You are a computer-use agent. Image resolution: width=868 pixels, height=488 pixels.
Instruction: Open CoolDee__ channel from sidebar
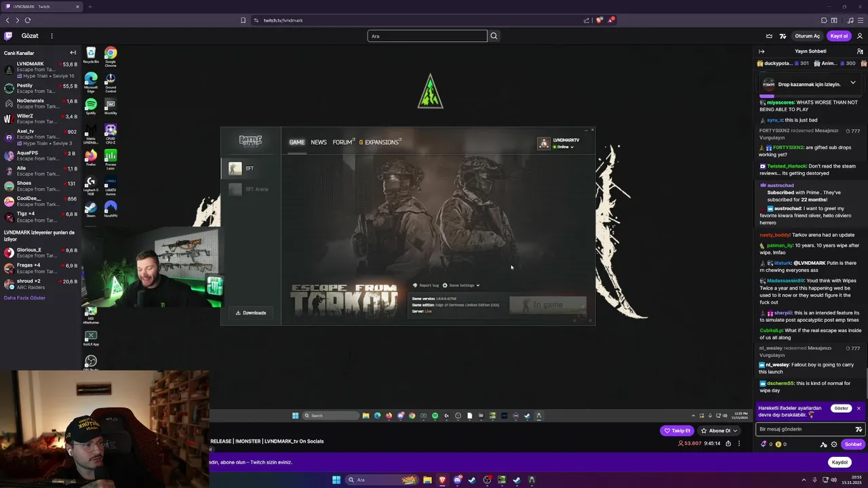point(41,201)
